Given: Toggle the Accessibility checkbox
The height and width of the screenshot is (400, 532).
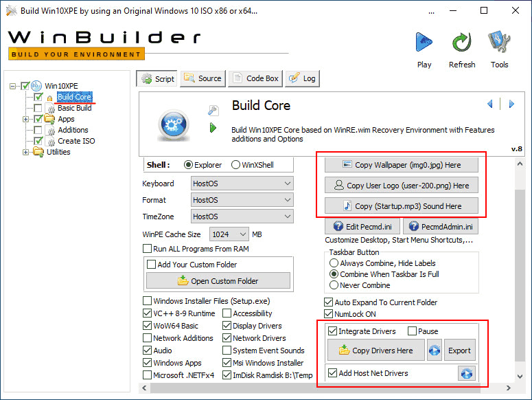Looking at the screenshot, I should tap(227, 313).
